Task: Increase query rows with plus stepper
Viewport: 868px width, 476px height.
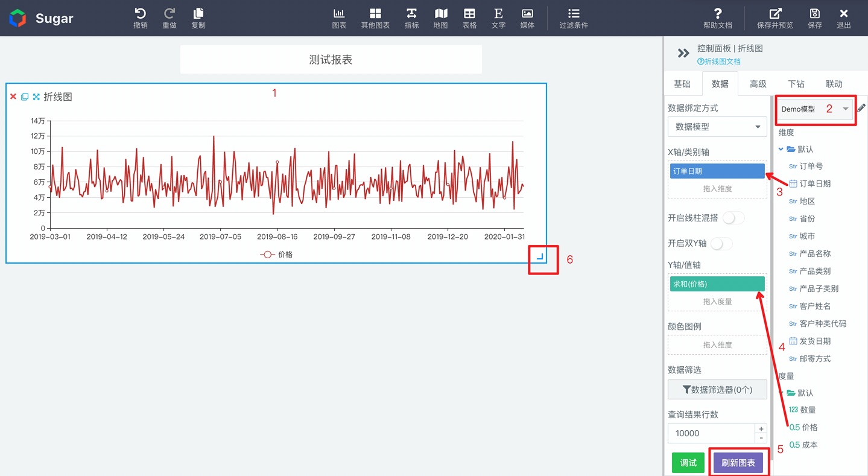Action: tap(761, 428)
